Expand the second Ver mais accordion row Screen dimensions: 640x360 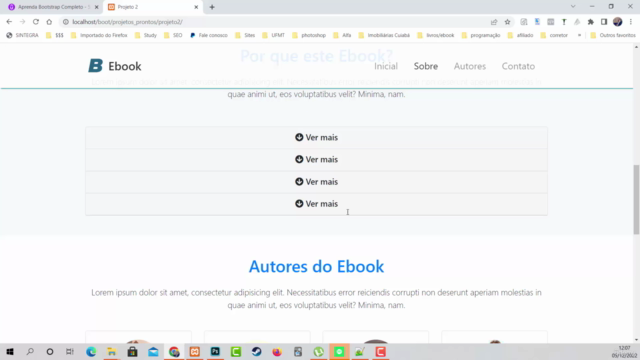click(x=316, y=160)
